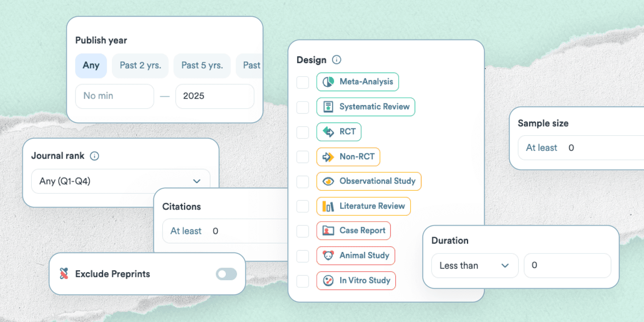Open the Journal rank Any (Q1-Q4) dropdown
Image resolution: width=644 pixels, height=322 pixels.
(121, 181)
